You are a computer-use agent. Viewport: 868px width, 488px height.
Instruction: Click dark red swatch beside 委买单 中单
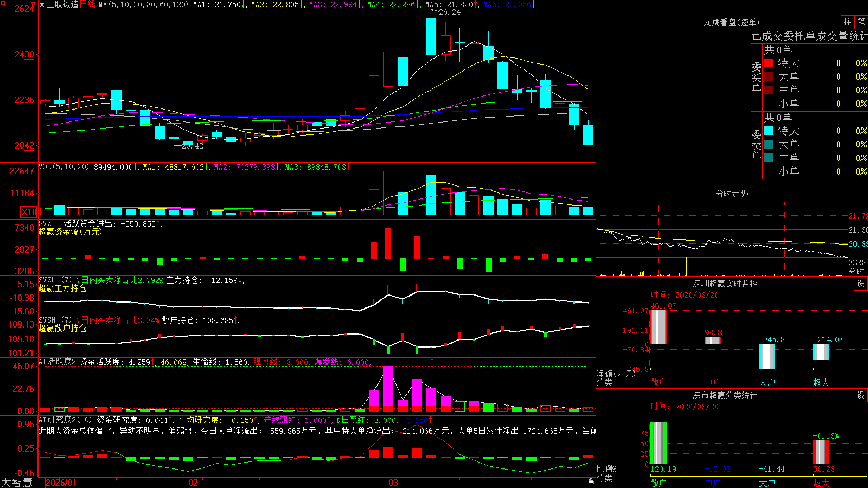point(768,90)
